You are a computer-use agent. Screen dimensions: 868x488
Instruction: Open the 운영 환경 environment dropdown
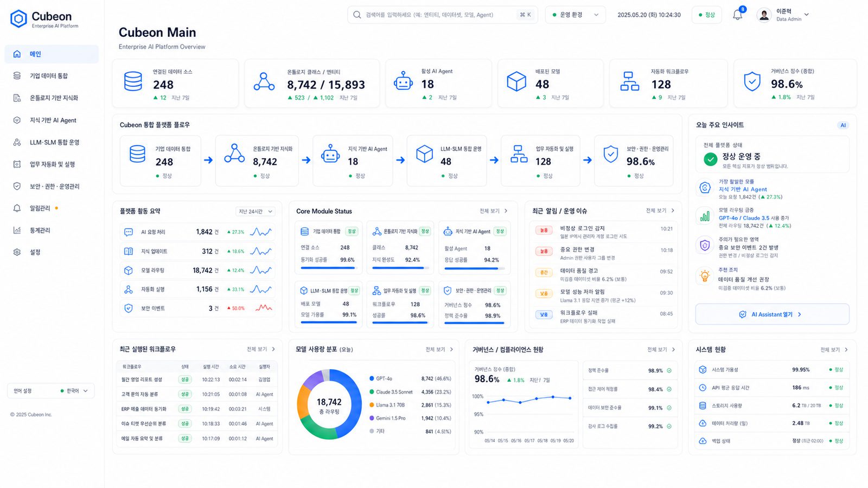tap(576, 15)
